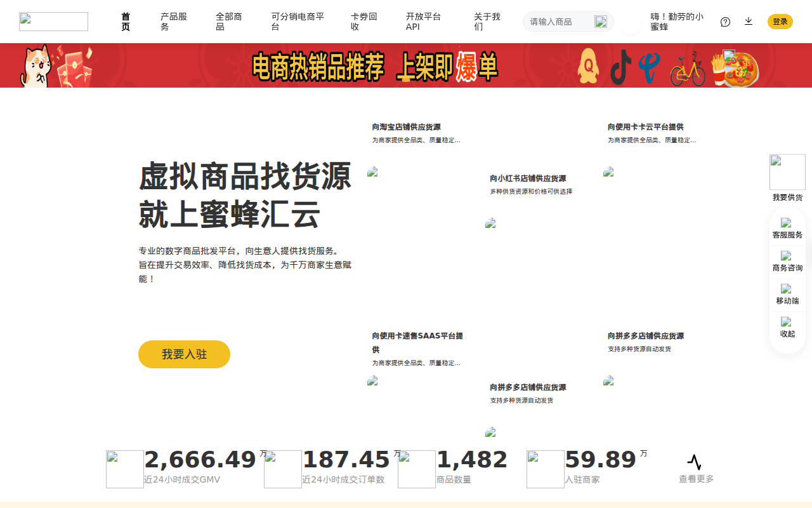This screenshot has width=812, height=508.
Task: Click the download icon near login button
Action: click(749, 21)
